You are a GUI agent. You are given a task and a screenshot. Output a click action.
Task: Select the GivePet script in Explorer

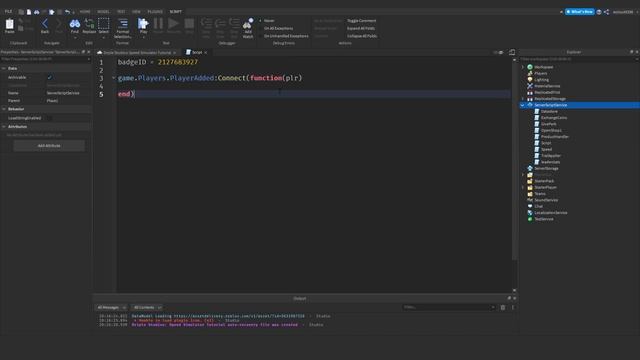[549, 124]
